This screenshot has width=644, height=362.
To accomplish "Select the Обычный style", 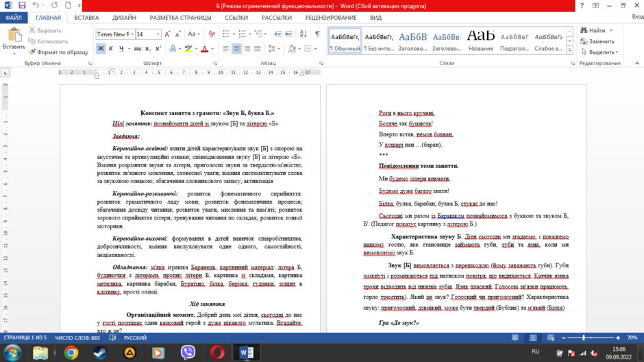I will click(x=345, y=42).
